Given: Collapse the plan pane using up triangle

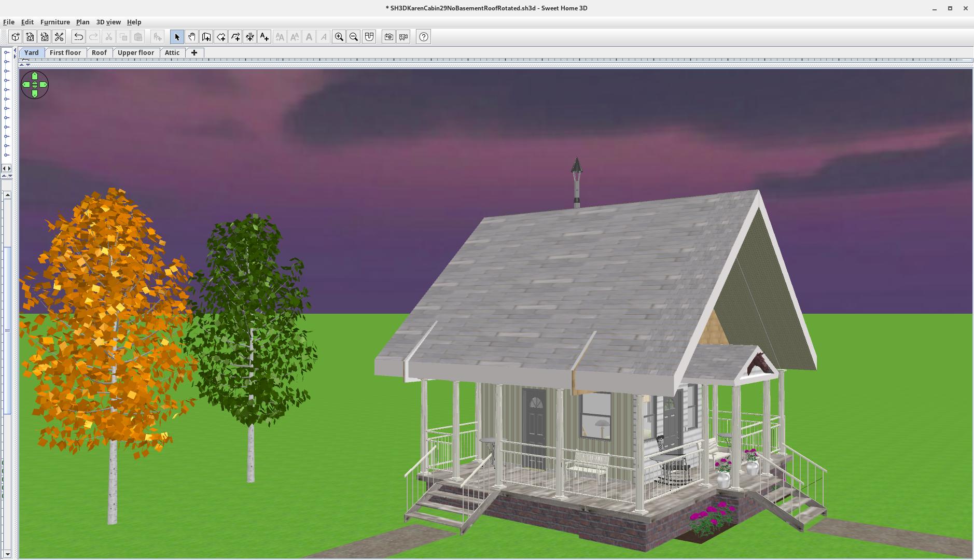Looking at the screenshot, I should click(x=22, y=64).
